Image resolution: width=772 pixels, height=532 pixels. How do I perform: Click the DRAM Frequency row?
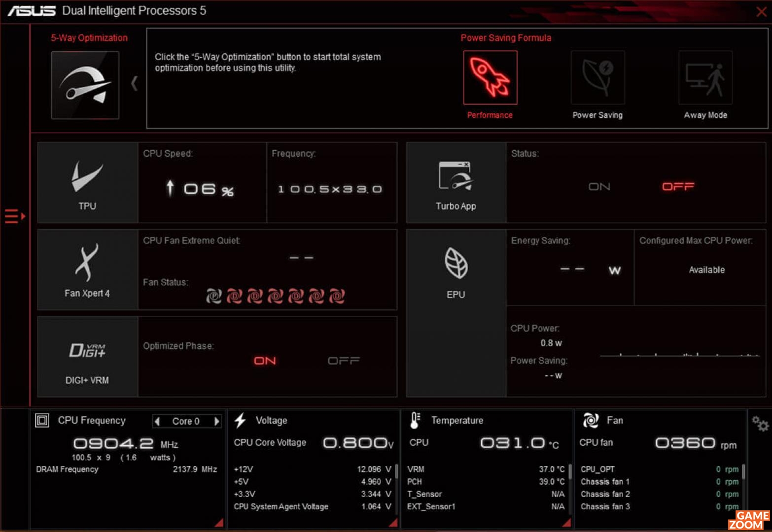[x=126, y=469]
